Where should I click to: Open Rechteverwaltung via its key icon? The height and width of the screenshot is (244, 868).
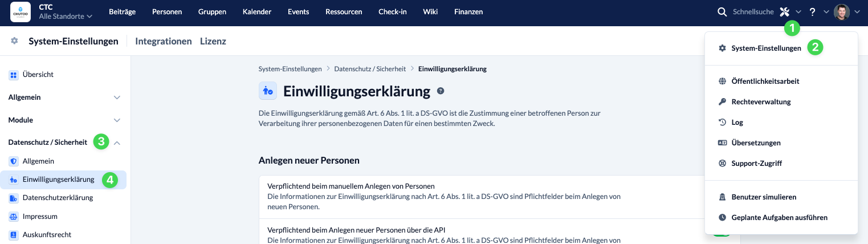pos(722,101)
